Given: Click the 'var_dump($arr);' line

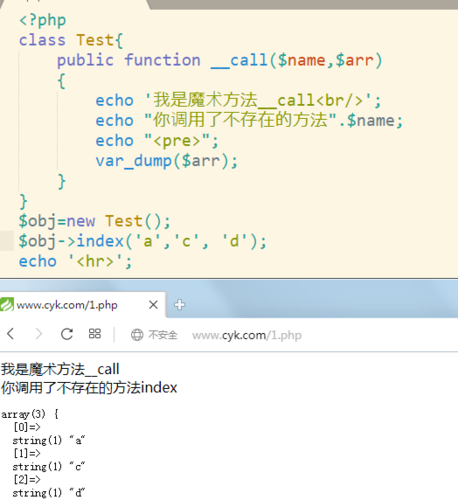Looking at the screenshot, I should [167, 161].
